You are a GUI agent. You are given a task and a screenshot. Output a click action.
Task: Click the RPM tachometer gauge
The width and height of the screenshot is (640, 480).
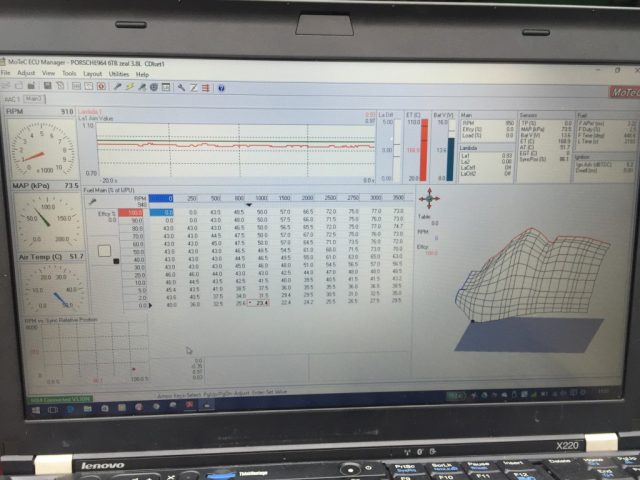click(42, 149)
